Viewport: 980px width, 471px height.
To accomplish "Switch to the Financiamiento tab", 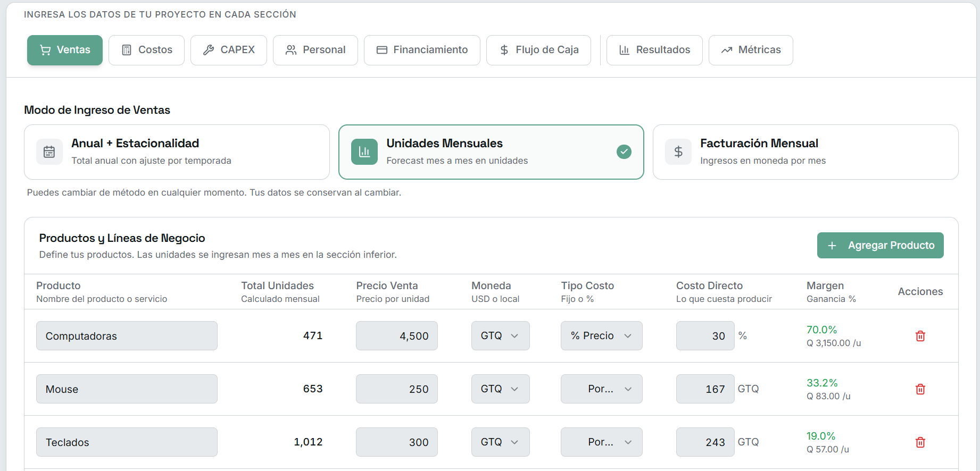I will (x=422, y=50).
